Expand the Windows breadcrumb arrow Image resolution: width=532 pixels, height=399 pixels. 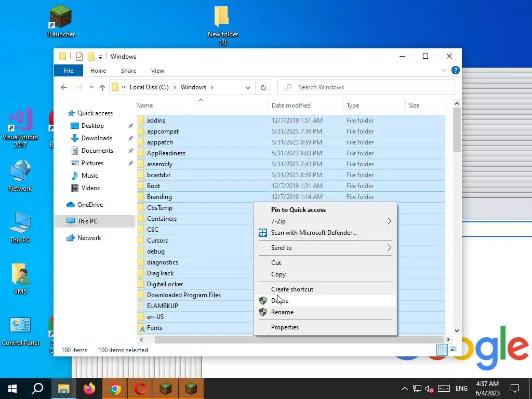[x=212, y=87]
